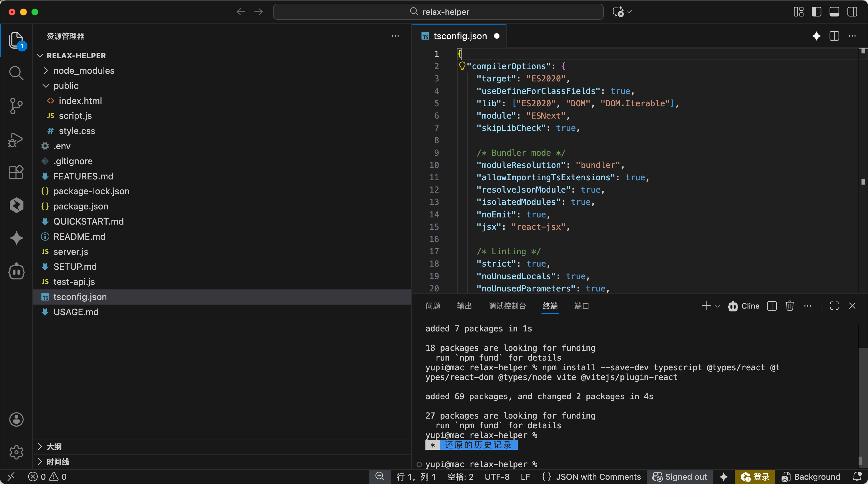This screenshot has width=868, height=484.
Task: Click the trash icon to kill terminal
Action: 789,306
